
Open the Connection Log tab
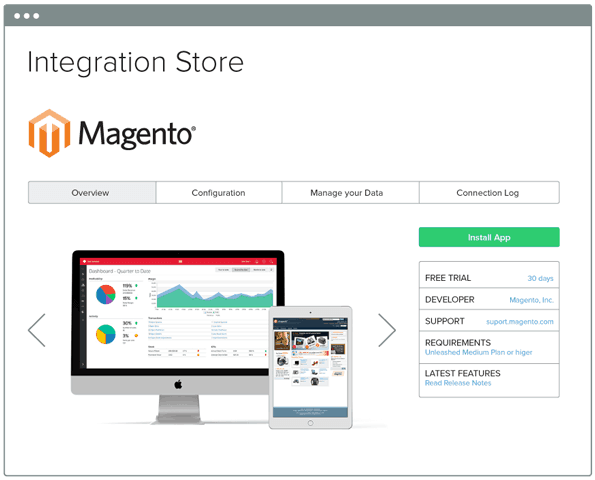(489, 192)
